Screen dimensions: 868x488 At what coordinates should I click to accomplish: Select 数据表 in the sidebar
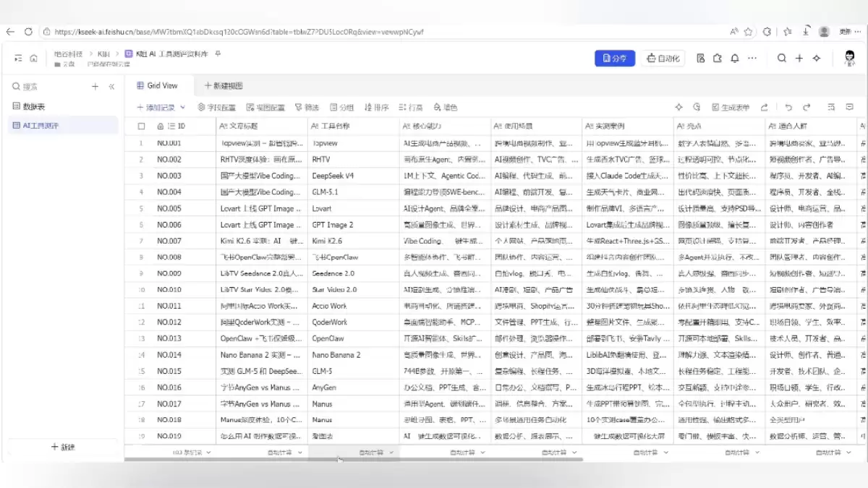click(63, 106)
